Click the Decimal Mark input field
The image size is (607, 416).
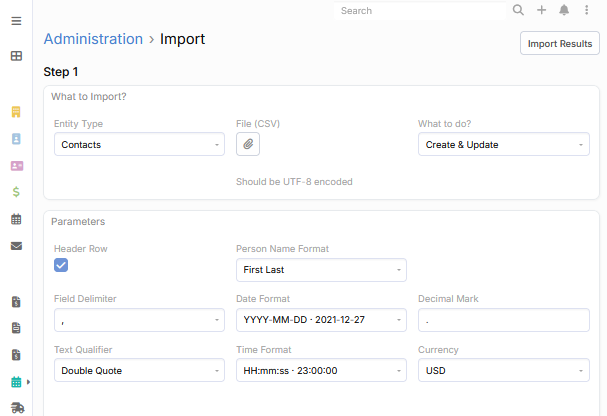pyautogui.click(x=503, y=320)
